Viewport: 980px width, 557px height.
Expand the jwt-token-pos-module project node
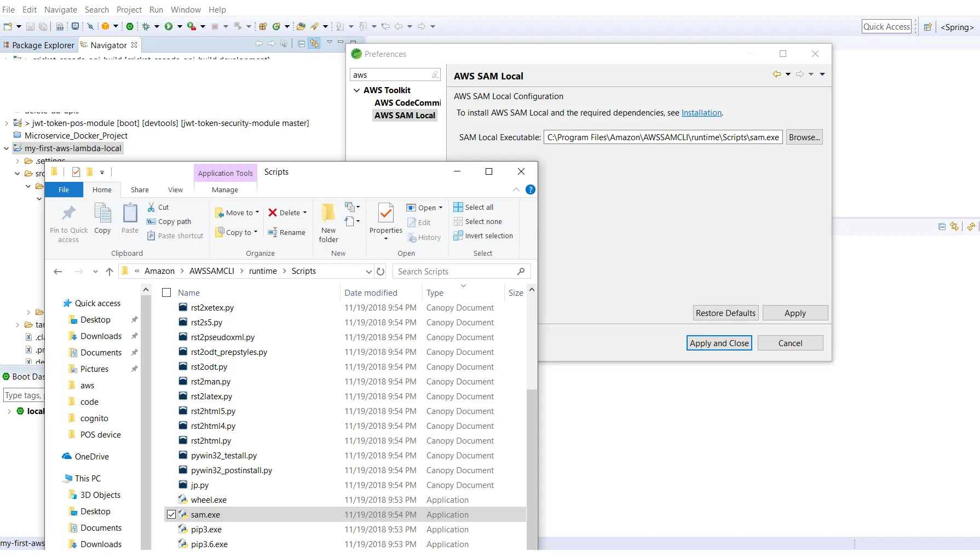[x=7, y=123]
